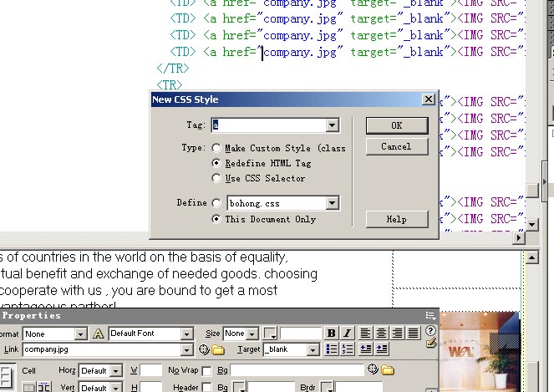Click the Cancel button
Viewport: 554px width, 392px height.
tap(397, 146)
